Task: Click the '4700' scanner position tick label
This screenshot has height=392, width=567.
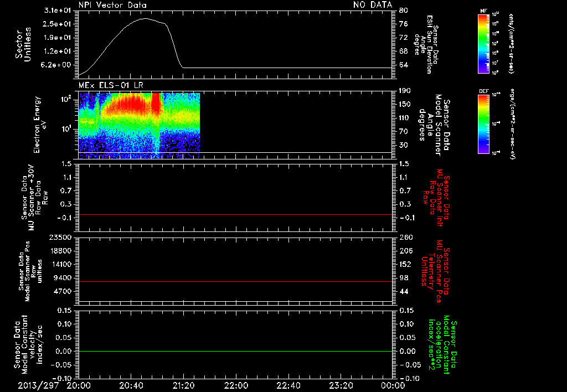Action: 63,291
